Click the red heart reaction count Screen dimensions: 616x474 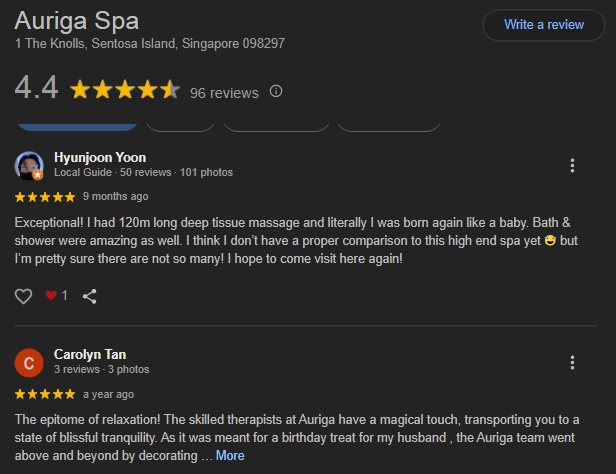[57, 296]
